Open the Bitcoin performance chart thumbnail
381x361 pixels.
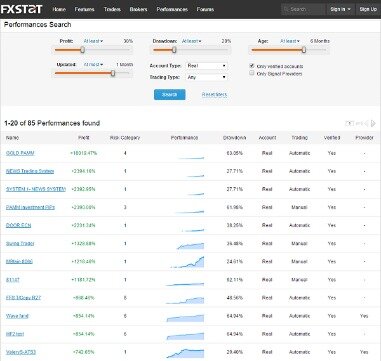click(187, 262)
